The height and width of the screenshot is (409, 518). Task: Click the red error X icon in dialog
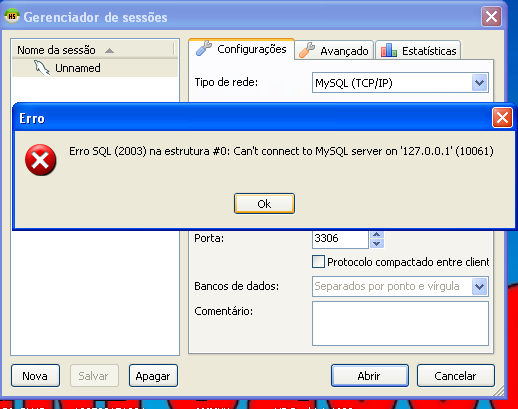[x=40, y=160]
